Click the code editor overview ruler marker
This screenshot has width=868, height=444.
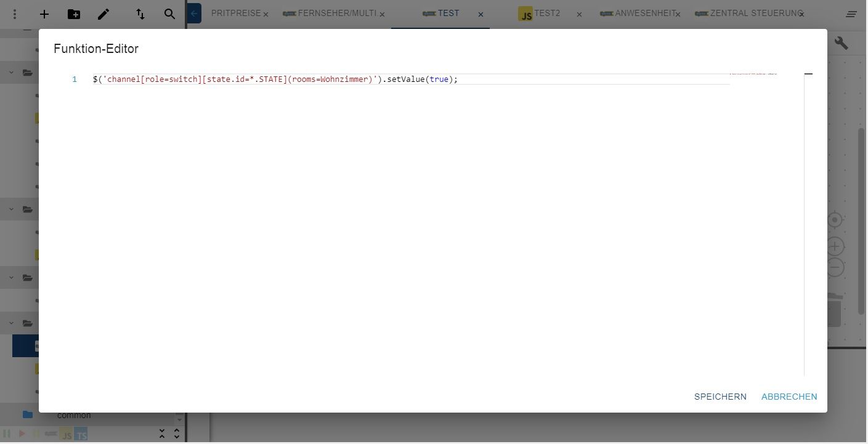coord(809,74)
